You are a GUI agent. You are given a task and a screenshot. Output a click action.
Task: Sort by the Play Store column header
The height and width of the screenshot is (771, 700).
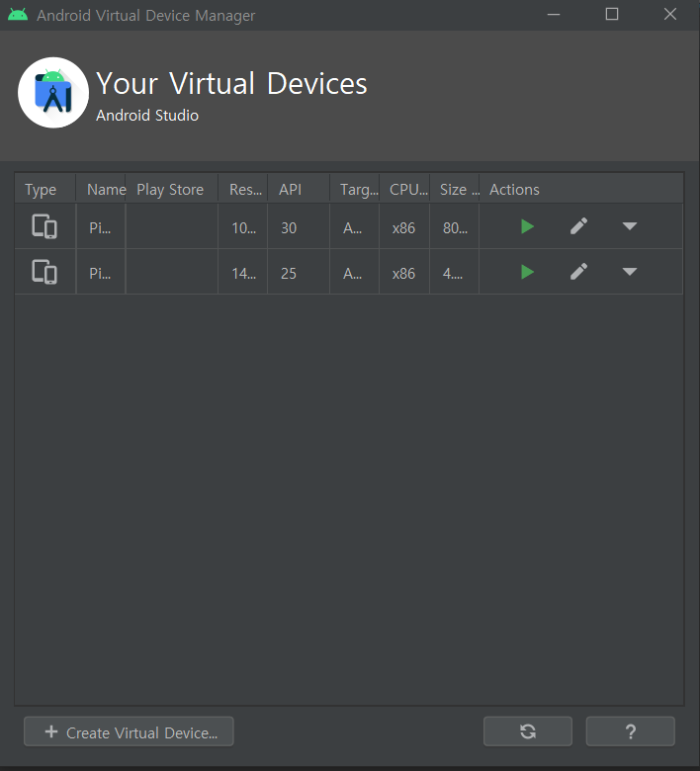pyautogui.click(x=172, y=189)
